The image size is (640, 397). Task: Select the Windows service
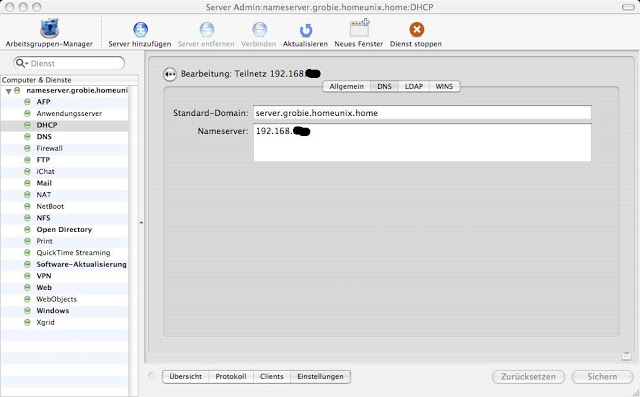(x=53, y=311)
